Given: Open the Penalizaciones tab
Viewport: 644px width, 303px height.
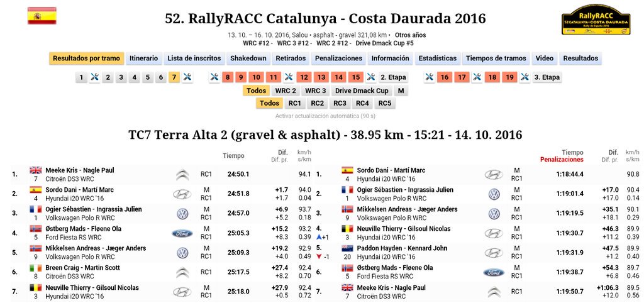Looking at the screenshot, I should [338, 58].
